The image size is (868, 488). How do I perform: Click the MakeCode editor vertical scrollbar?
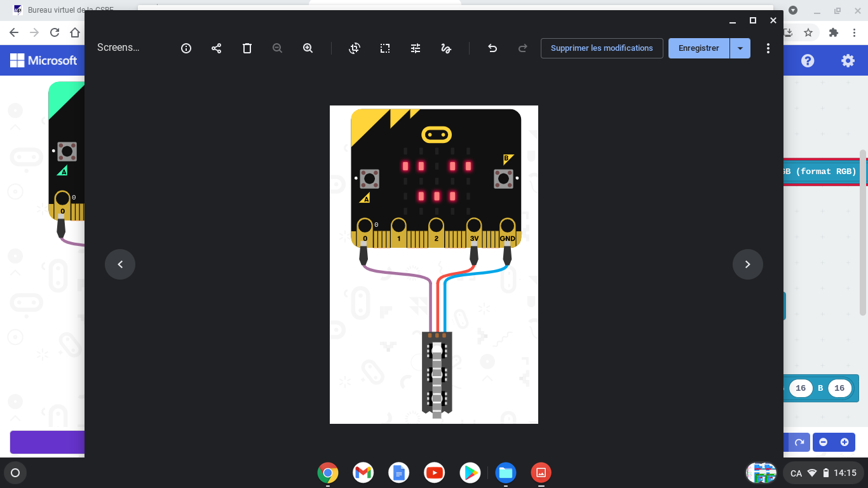pyautogui.click(x=863, y=233)
